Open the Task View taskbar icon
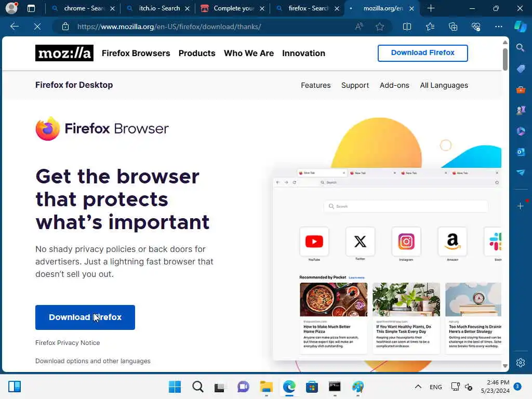 click(x=220, y=387)
